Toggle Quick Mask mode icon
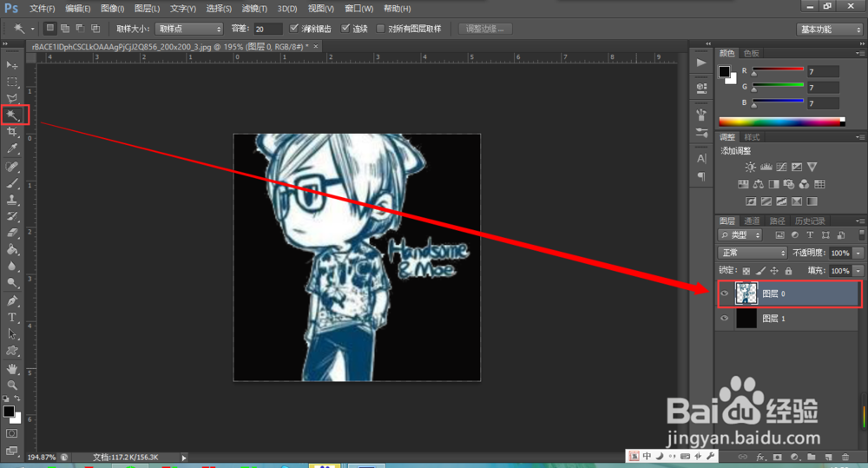 tap(11, 433)
